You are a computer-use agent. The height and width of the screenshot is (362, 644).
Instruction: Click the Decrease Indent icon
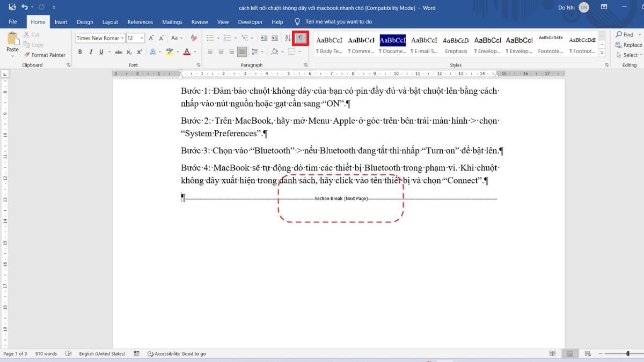coord(264,38)
